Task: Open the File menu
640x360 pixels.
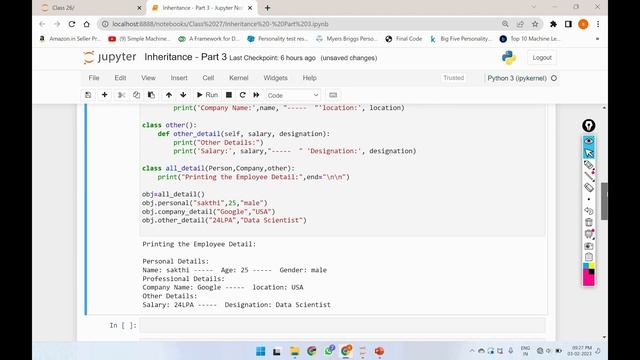Action: coord(94,78)
